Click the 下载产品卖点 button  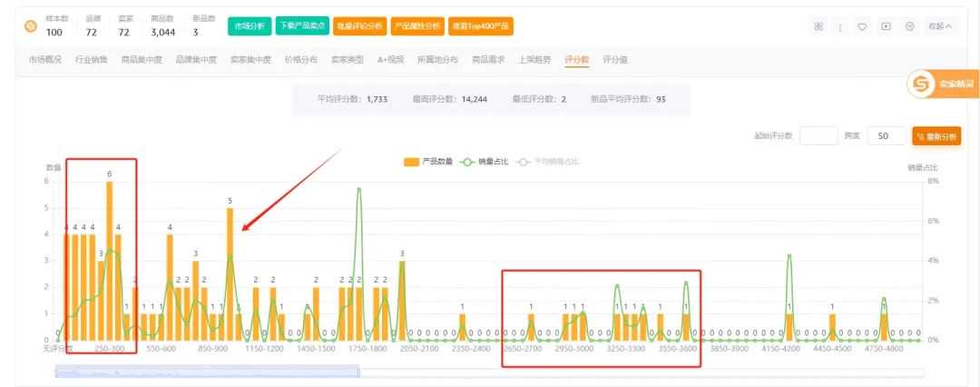point(302,26)
